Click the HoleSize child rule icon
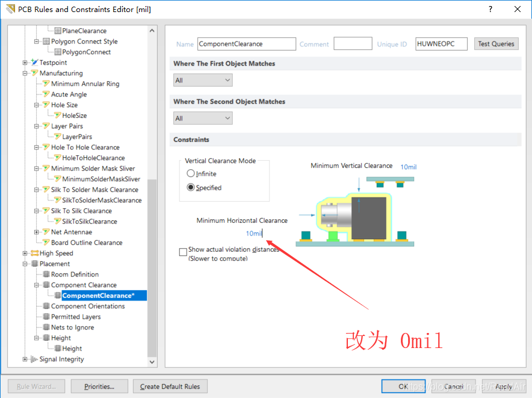Screen dimensions: 532x398 tap(58, 116)
